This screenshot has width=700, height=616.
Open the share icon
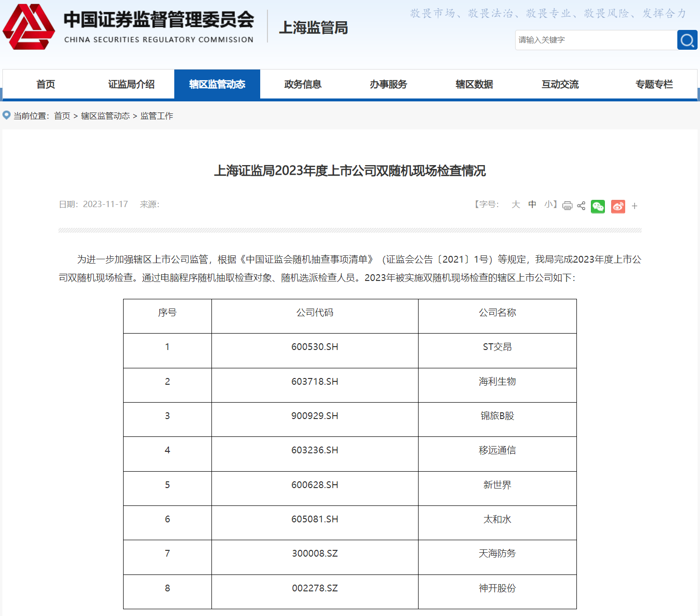(581, 206)
